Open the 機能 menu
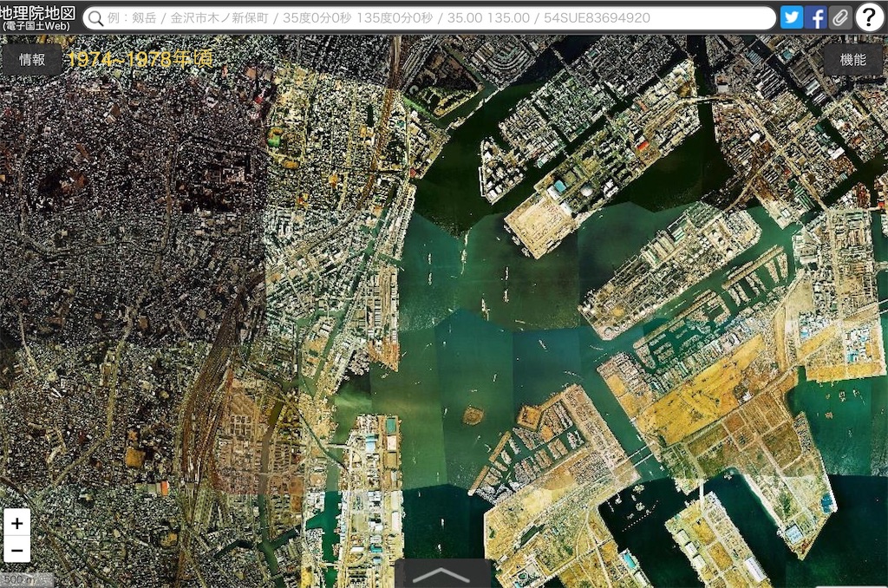Viewport: 888px width, 588px height. [x=853, y=60]
